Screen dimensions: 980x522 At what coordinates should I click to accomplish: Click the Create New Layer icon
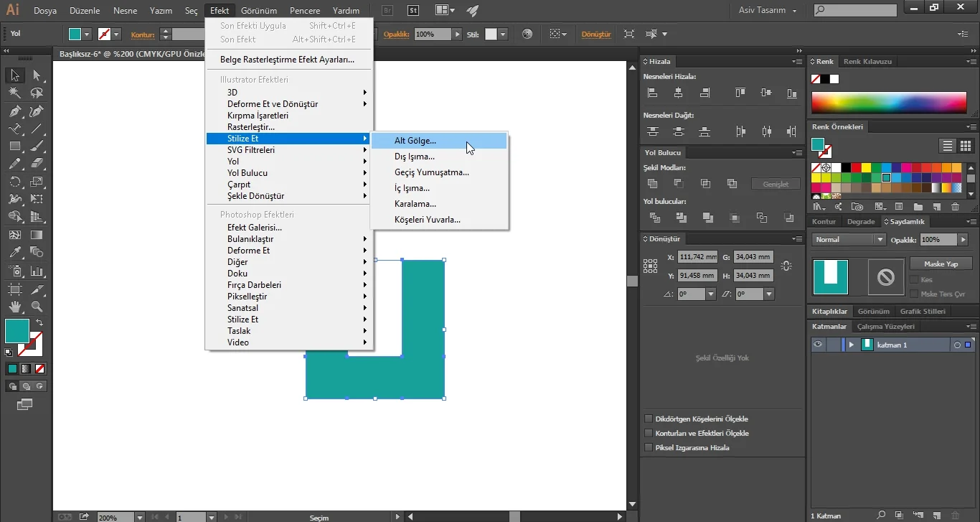click(x=936, y=515)
